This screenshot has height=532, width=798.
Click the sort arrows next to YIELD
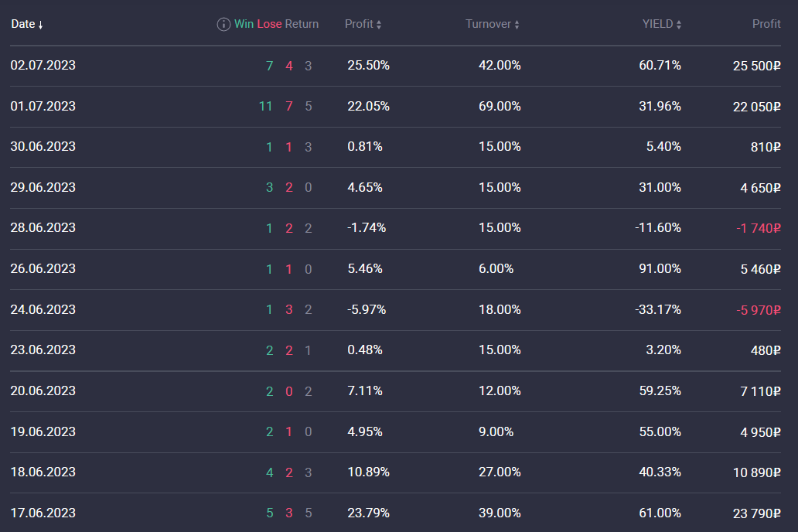coord(679,25)
